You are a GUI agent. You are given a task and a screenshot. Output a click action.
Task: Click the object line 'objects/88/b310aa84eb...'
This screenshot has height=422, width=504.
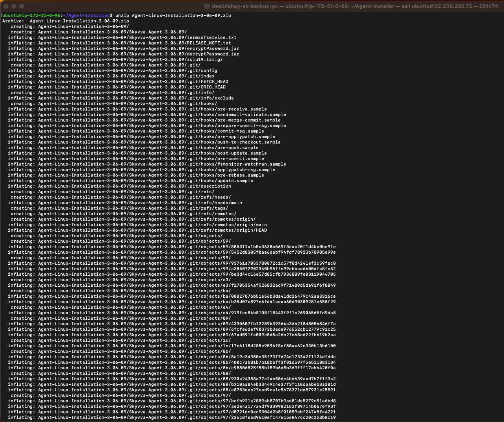(x=172, y=384)
